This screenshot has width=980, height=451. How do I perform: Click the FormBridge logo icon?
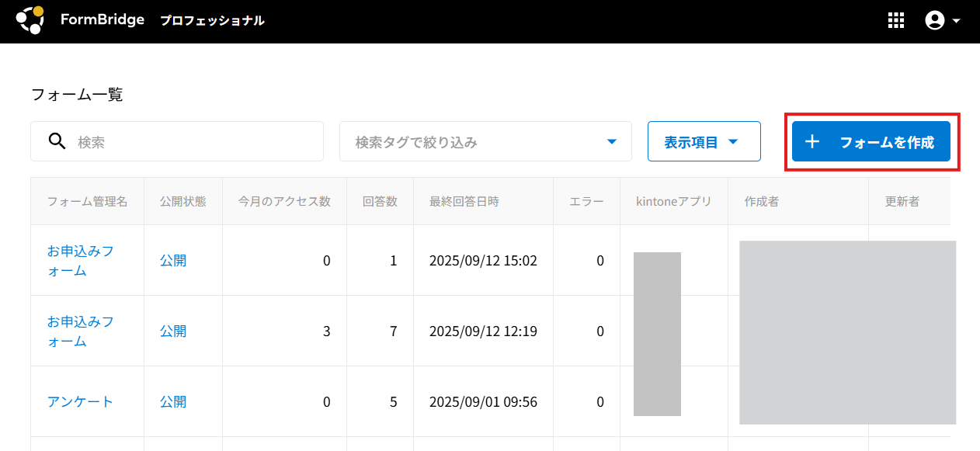[x=30, y=21]
